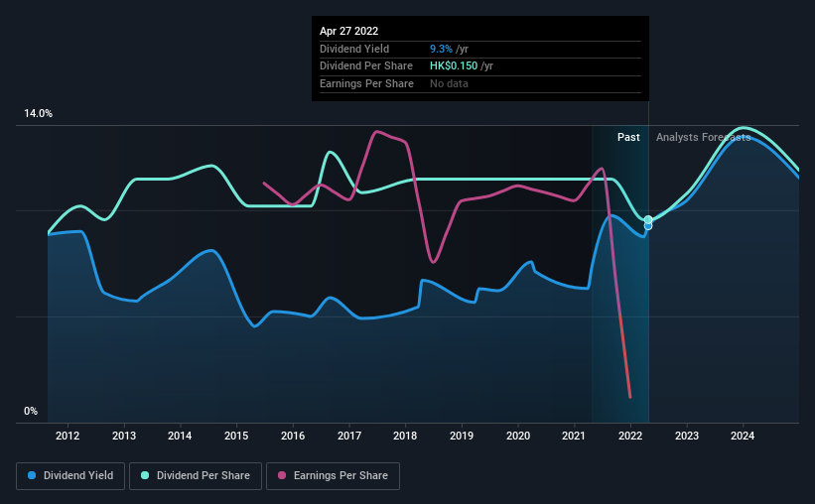Click the pink Earnings Per Share legend dot

pos(282,475)
